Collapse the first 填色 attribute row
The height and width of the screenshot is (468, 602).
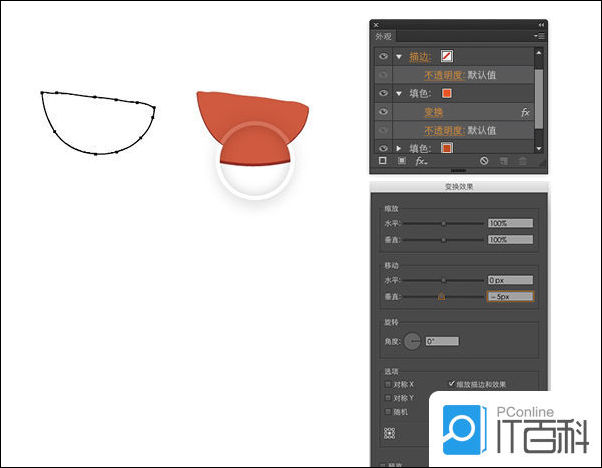click(x=399, y=94)
